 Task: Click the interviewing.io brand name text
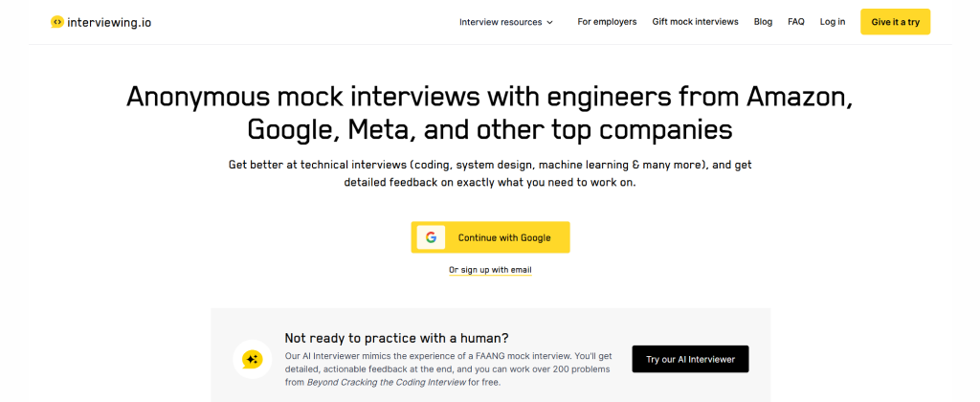click(109, 21)
